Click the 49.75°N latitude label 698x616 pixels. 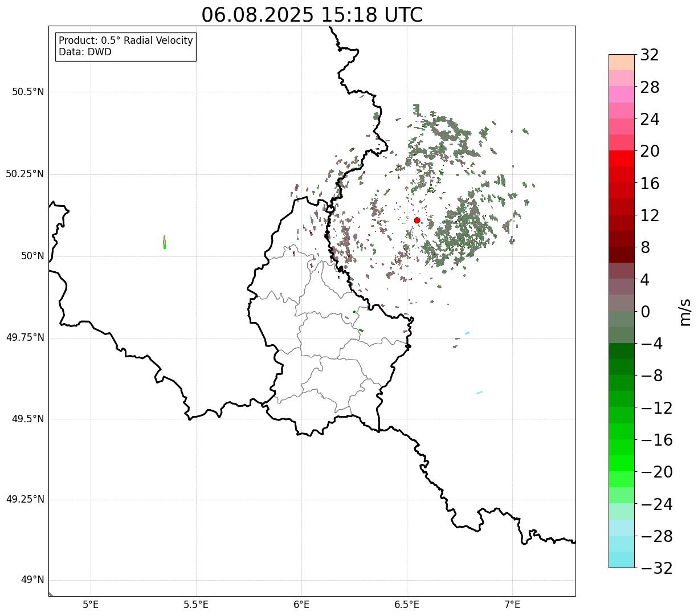click(25, 337)
